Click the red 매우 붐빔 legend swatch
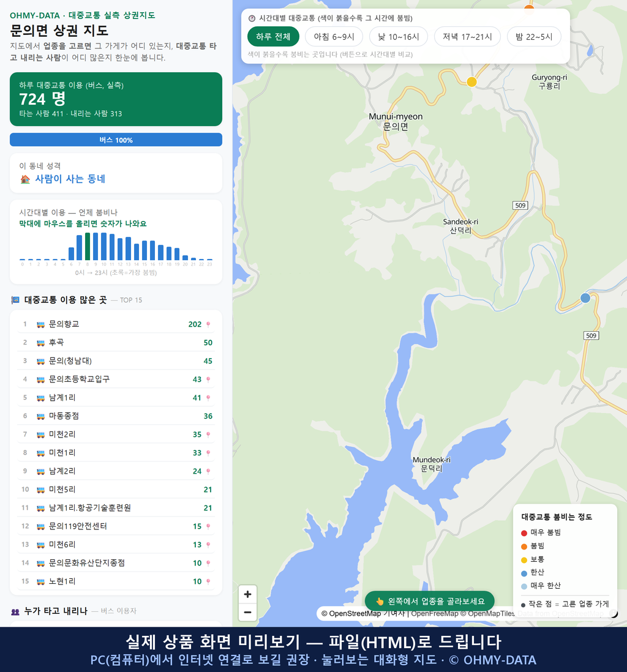The height and width of the screenshot is (672, 627). (x=524, y=532)
